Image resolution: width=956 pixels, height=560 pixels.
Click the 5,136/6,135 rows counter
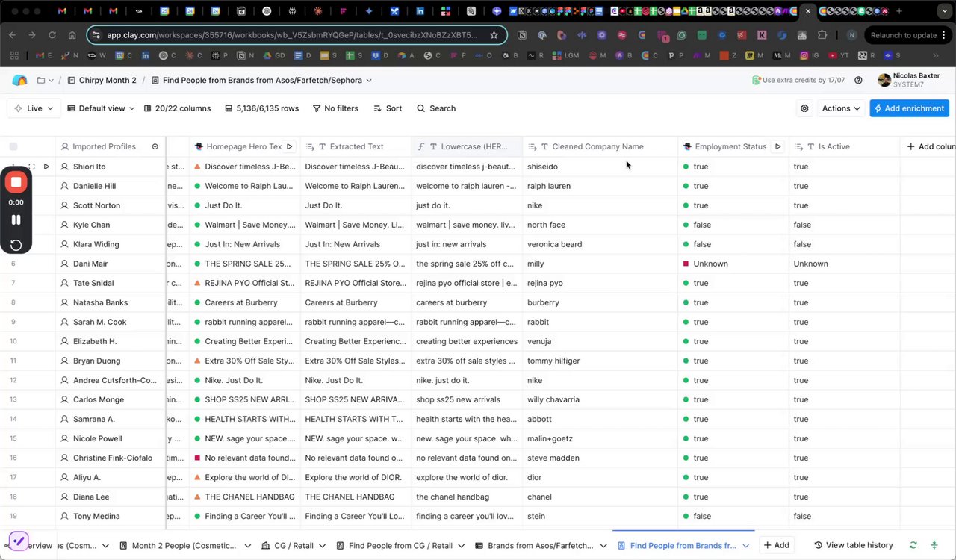(x=262, y=108)
